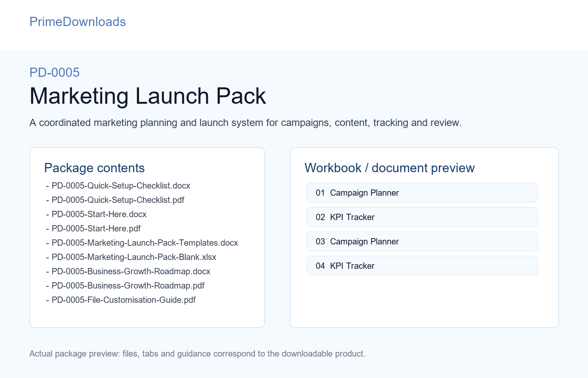588x378 pixels.
Task: Open the 03 Campaign Planner row
Action: pos(422,241)
